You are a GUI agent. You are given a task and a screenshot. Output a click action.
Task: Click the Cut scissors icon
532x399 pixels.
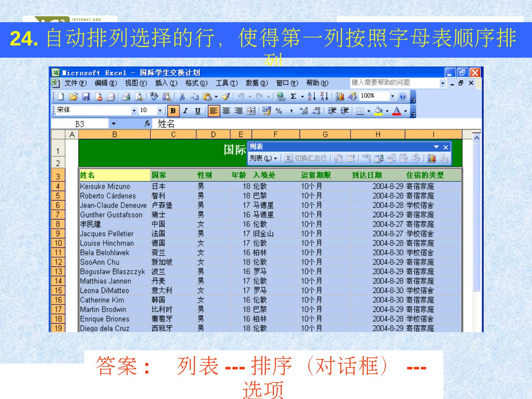point(182,97)
